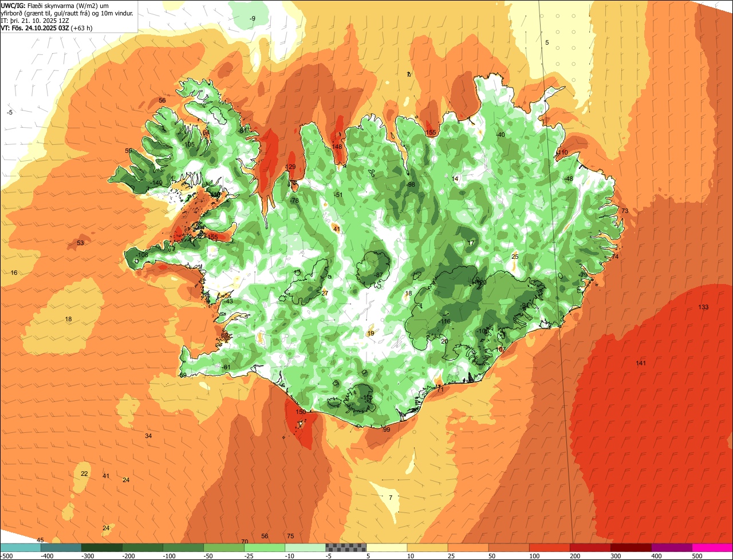Click the map value '141' in the red area

point(641,364)
